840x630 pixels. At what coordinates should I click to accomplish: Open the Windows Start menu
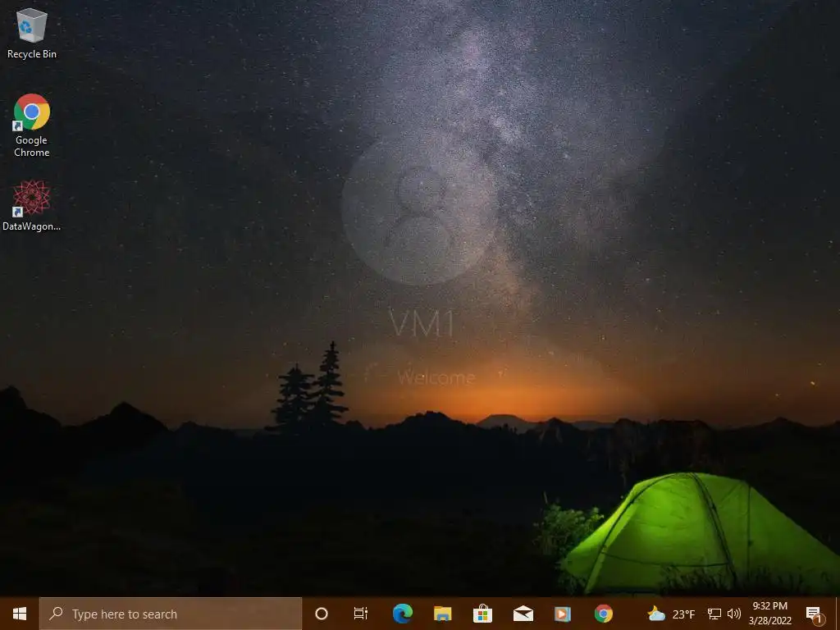tap(20, 614)
